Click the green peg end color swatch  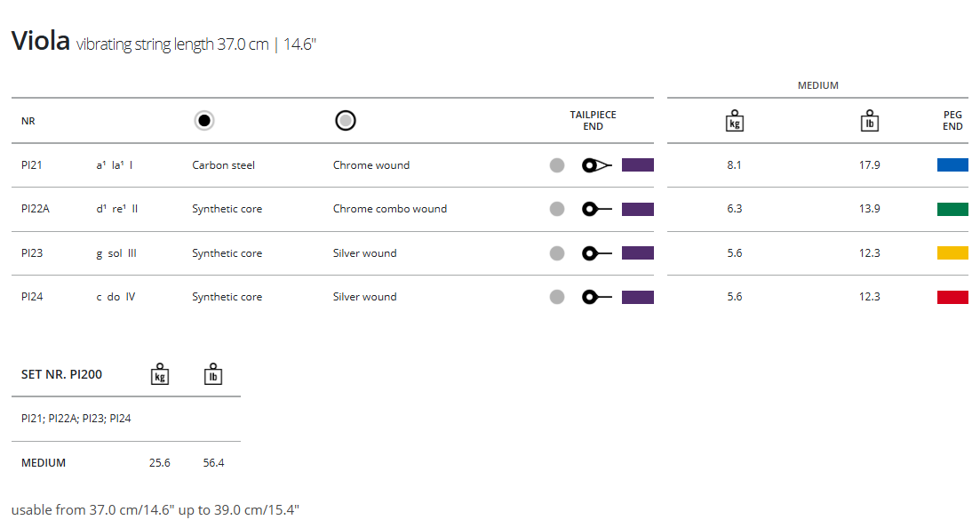click(952, 209)
